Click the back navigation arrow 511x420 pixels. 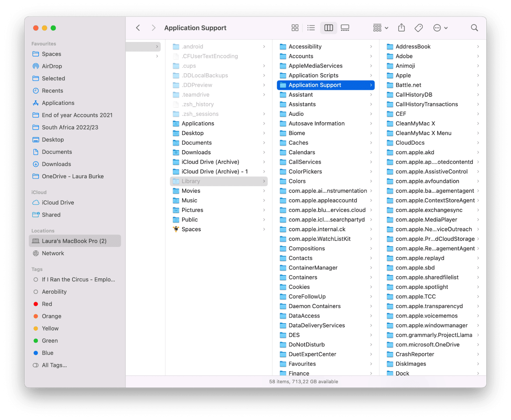[138, 27]
